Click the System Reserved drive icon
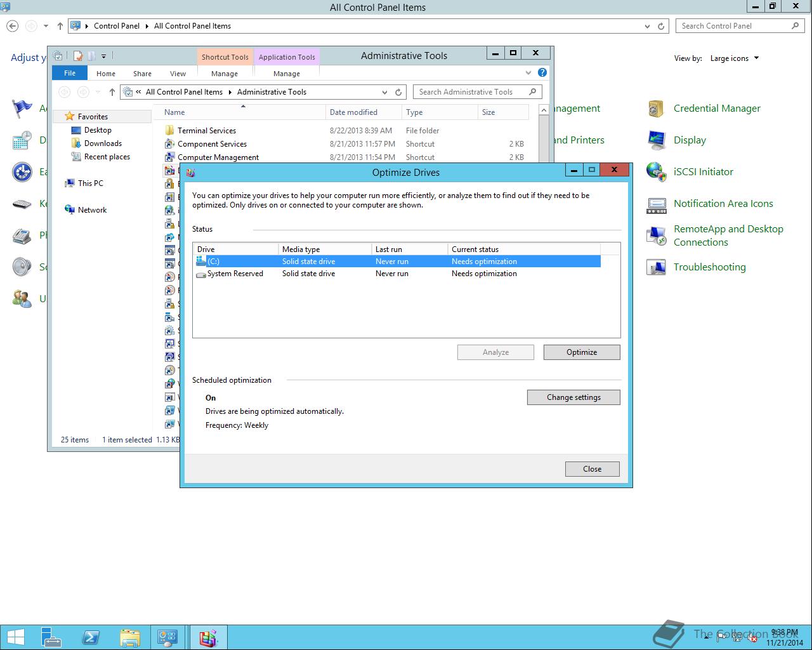The width and height of the screenshot is (812, 650). pyautogui.click(x=201, y=274)
